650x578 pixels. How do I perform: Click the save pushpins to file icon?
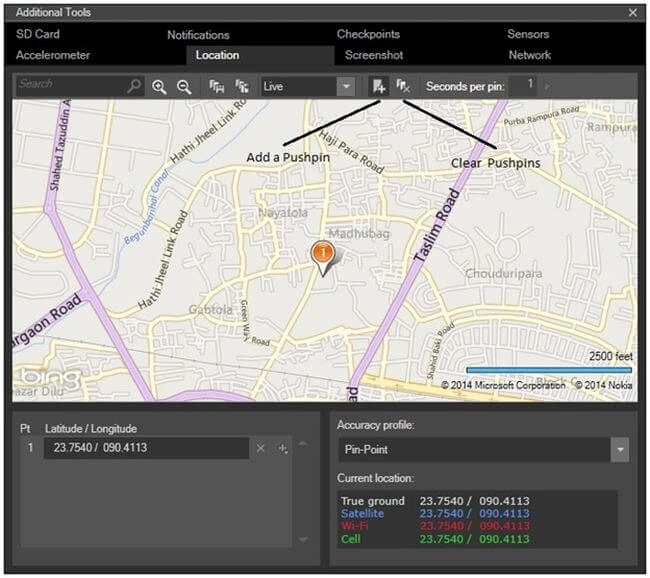click(217, 86)
